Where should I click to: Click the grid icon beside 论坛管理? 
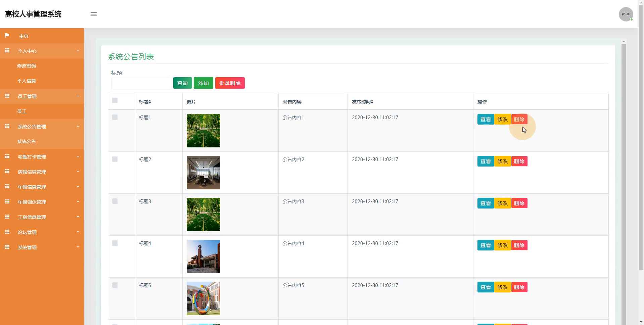7,232
